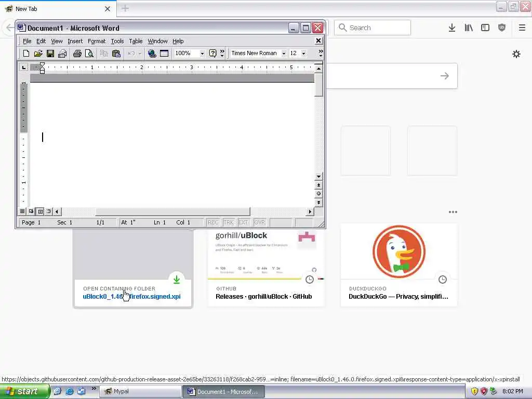
Task: Open the Format menu in Word
Action: coord(97,41)
